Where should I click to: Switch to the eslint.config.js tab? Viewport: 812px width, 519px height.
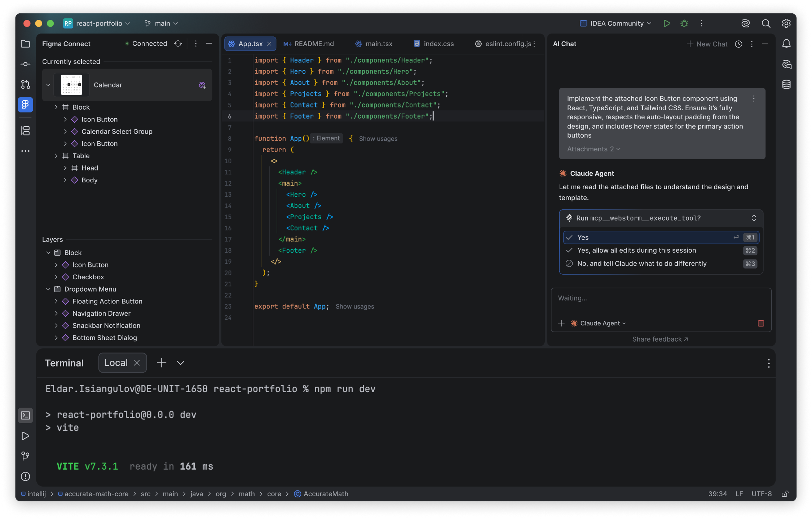[503, 44]
